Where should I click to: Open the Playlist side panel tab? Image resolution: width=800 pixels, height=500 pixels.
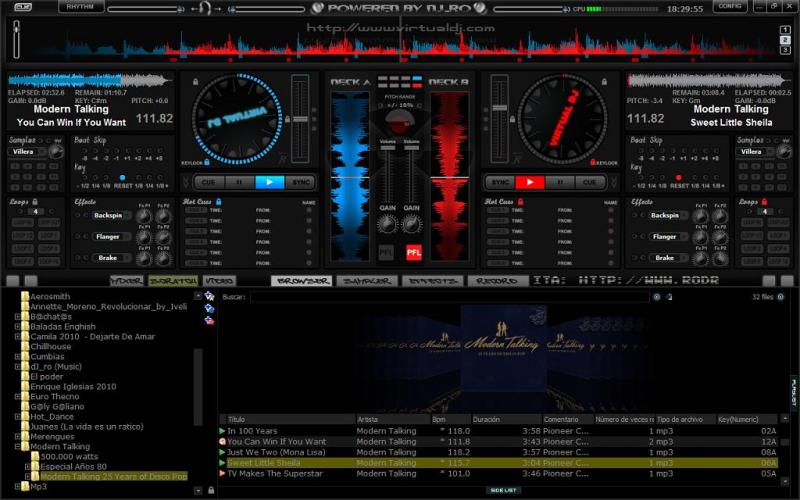pos(794,392)
